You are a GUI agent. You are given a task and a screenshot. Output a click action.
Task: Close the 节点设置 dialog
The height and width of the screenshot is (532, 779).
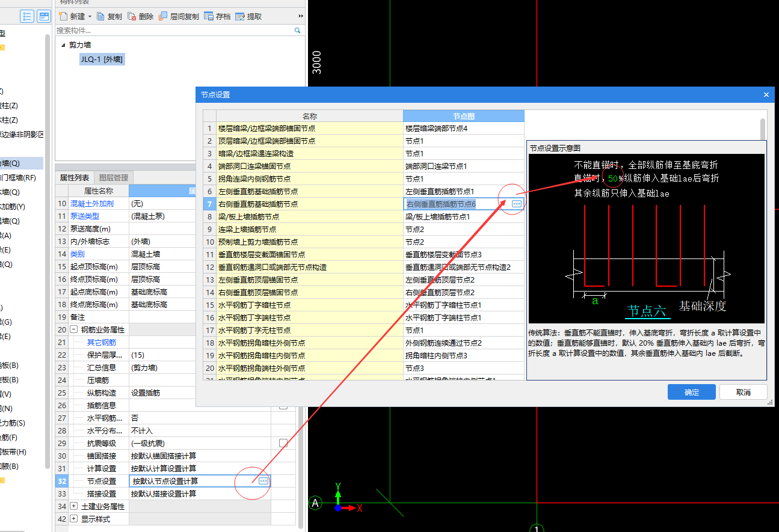(x=766, y=95)
